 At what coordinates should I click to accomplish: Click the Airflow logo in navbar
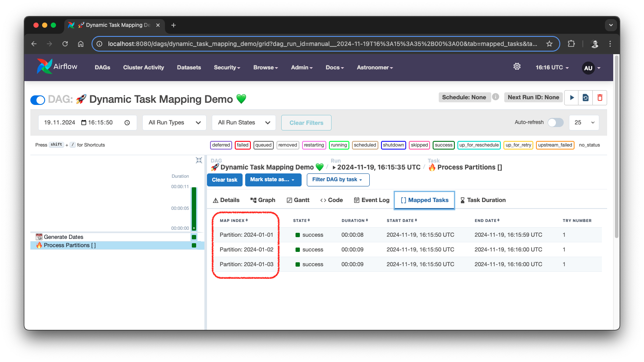pyautogui.click(x=57, y=67)
